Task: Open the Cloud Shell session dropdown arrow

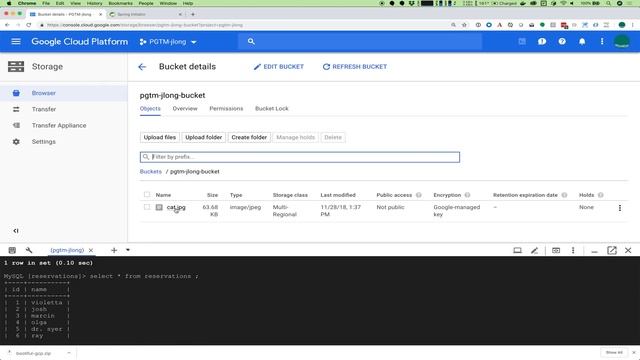Action: pos(128,250)
